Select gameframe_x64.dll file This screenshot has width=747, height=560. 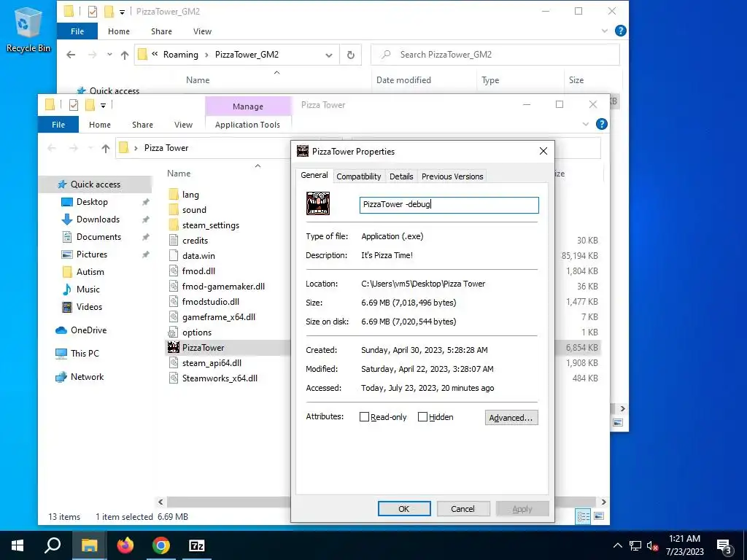click(x=218, y=316)
